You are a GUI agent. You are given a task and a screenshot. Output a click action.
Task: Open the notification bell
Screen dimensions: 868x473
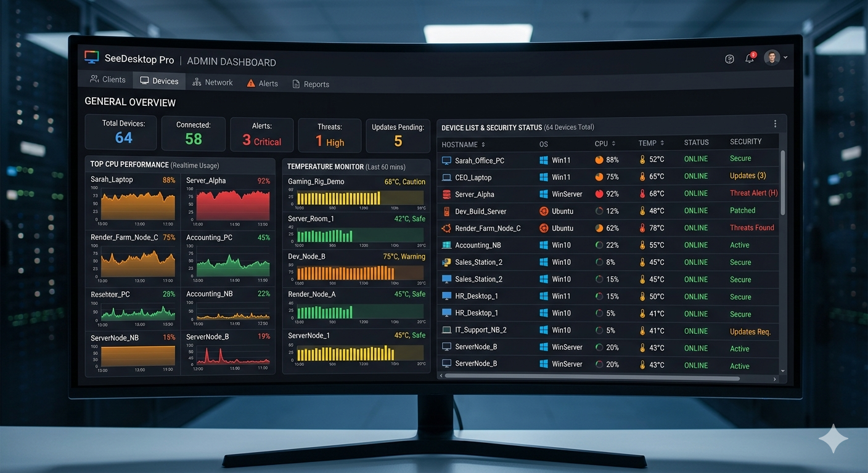[750, 59]
